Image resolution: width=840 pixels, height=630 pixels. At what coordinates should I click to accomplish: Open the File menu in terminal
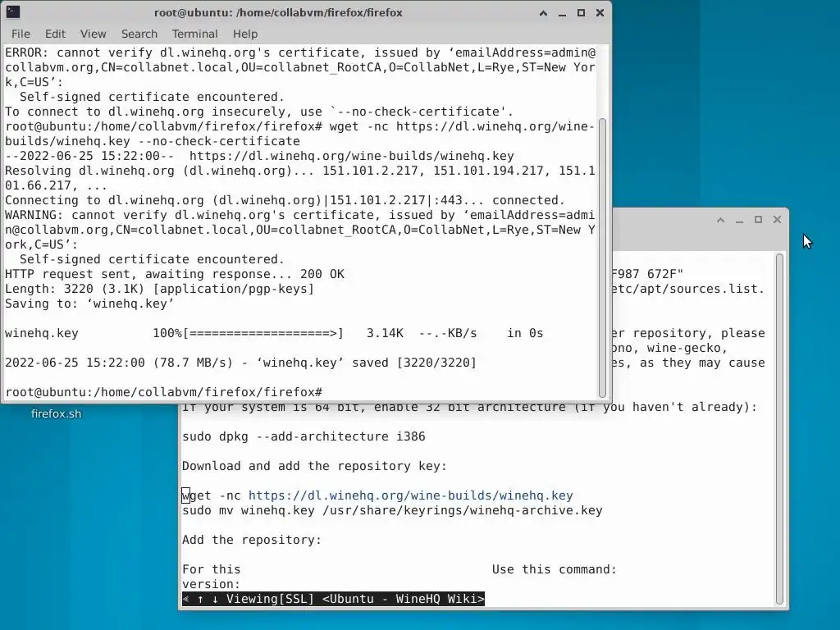21,34
